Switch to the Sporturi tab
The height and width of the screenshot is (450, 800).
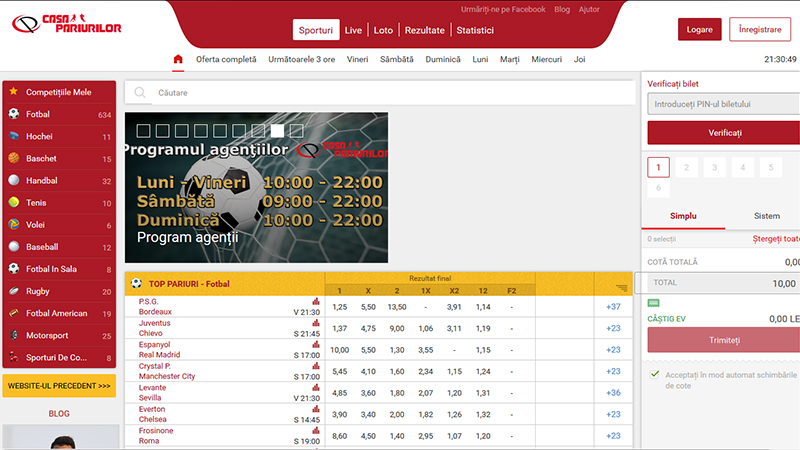point(316,30)
